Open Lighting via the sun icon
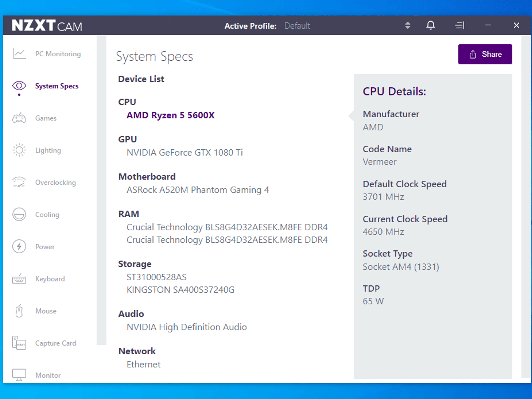 pyautogui.click(x=19, y=150)
